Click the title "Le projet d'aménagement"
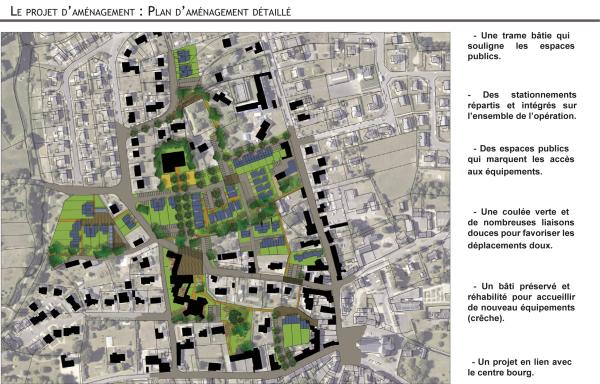 72,11
